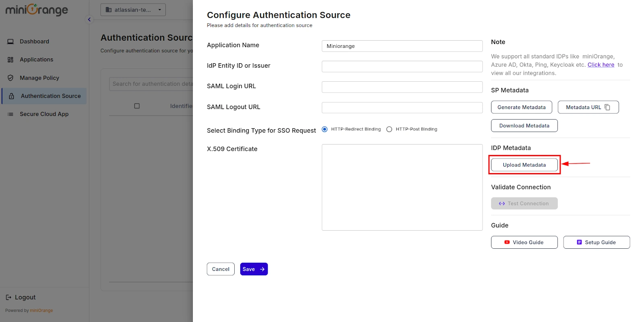Click the YouTube icon in Video Guide

point(507,242)
